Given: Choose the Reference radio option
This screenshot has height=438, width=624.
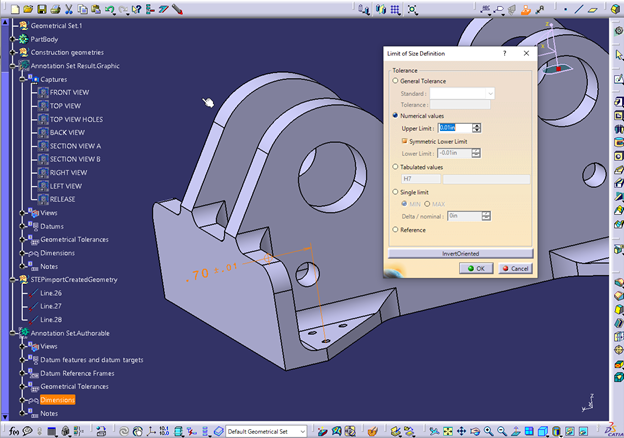Looking at the screenshot, I should click(x=395, y=230).
